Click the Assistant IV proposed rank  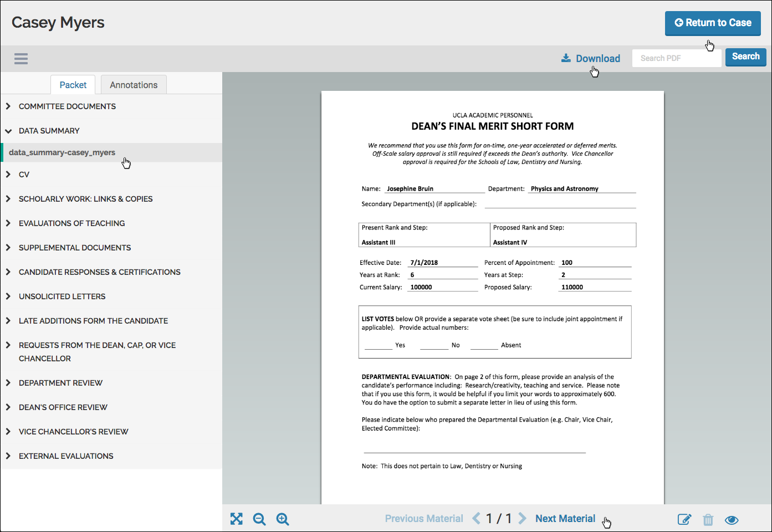(510, 242)
